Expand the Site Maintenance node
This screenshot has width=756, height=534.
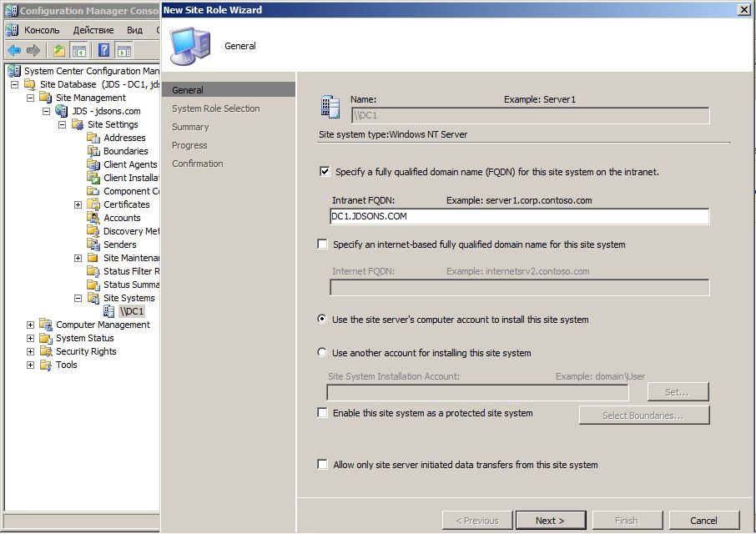[78, 259]
